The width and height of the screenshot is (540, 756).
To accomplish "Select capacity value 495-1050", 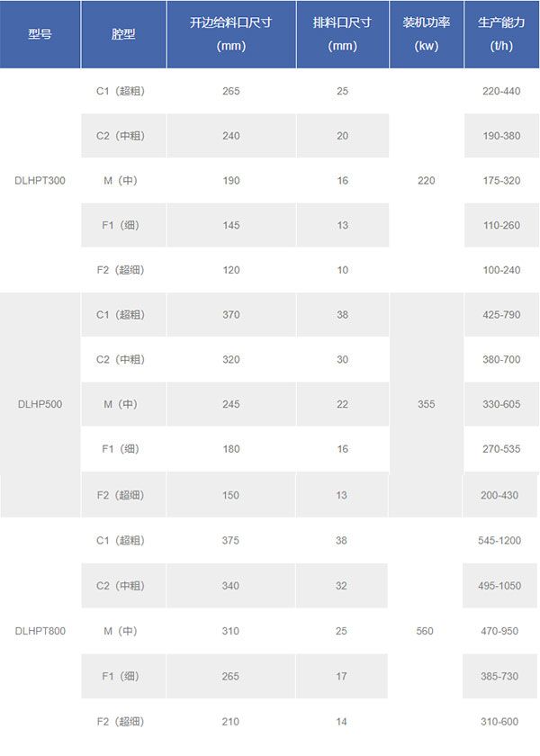I will tap(499, 586).
